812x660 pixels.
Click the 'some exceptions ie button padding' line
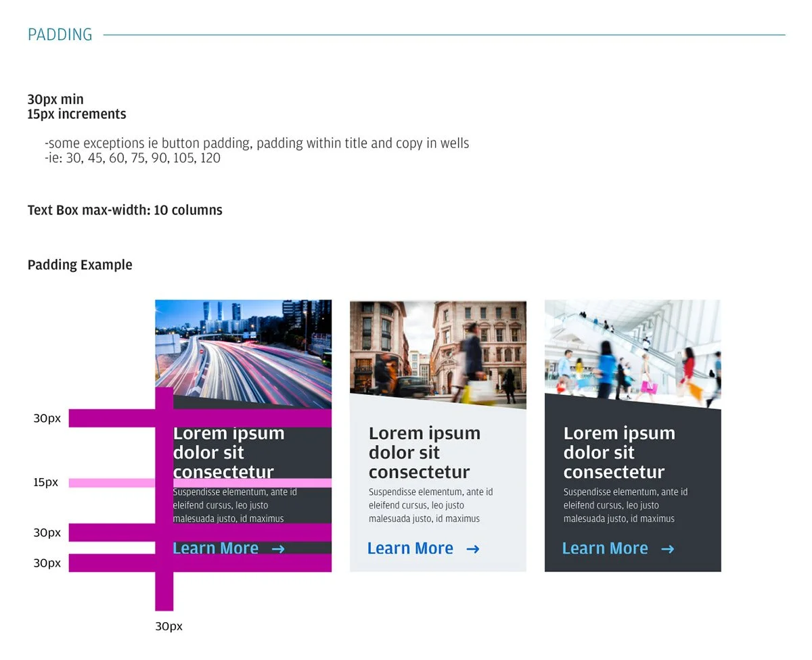point(257,143)
